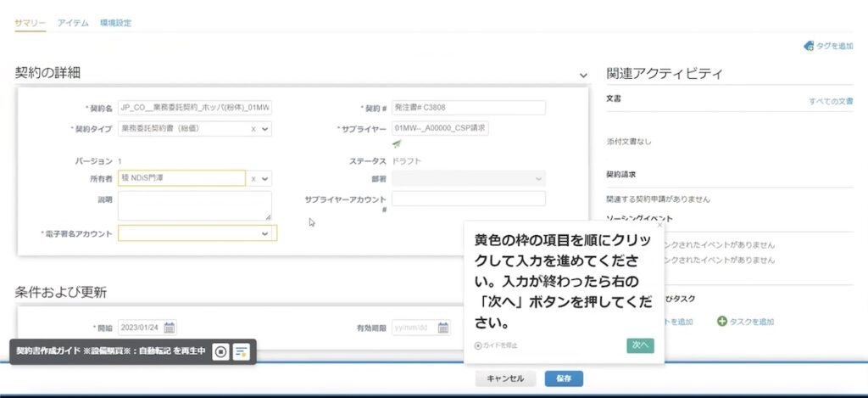Click the キャンセル button
868x398 pixels.
pos(505,378)
